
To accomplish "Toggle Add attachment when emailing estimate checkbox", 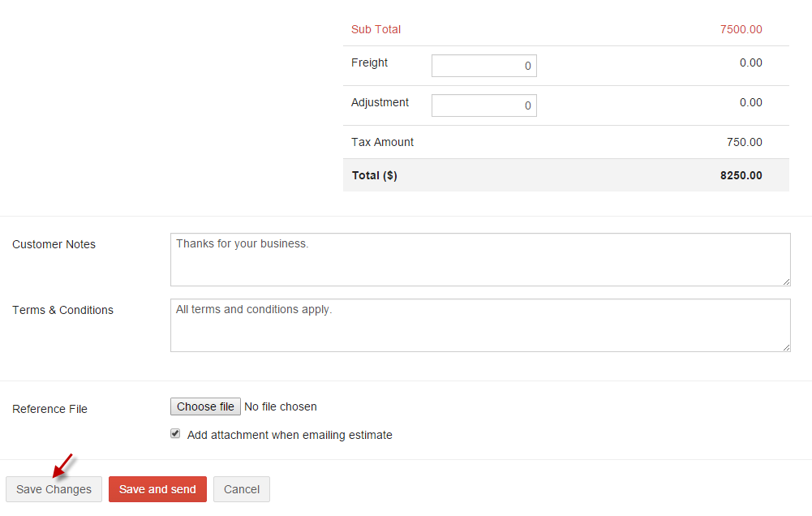I will point(175,433).
